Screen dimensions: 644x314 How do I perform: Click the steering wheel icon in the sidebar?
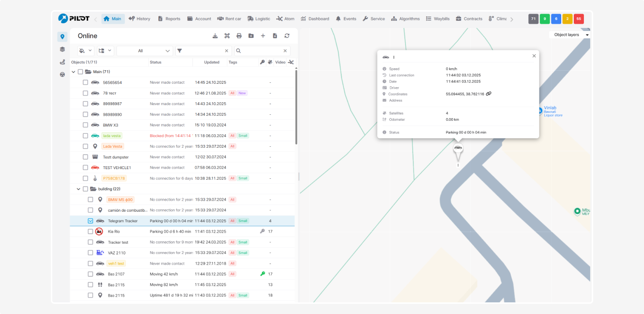62,75
